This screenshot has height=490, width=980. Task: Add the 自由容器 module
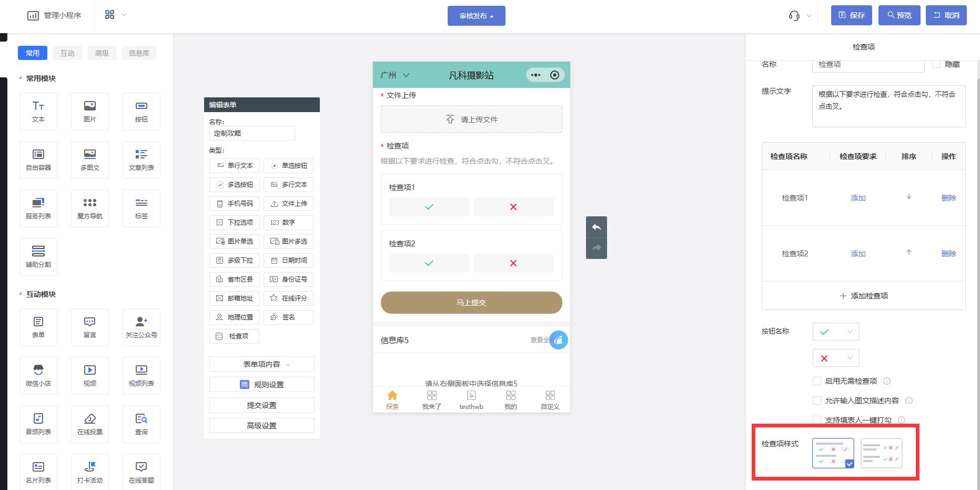(x=38, y=159)
